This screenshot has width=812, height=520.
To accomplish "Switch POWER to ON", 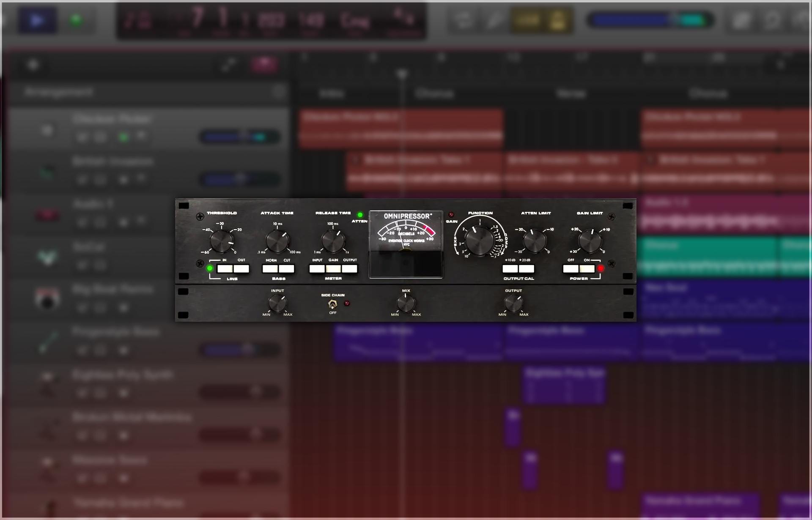I will pos(587,268).
